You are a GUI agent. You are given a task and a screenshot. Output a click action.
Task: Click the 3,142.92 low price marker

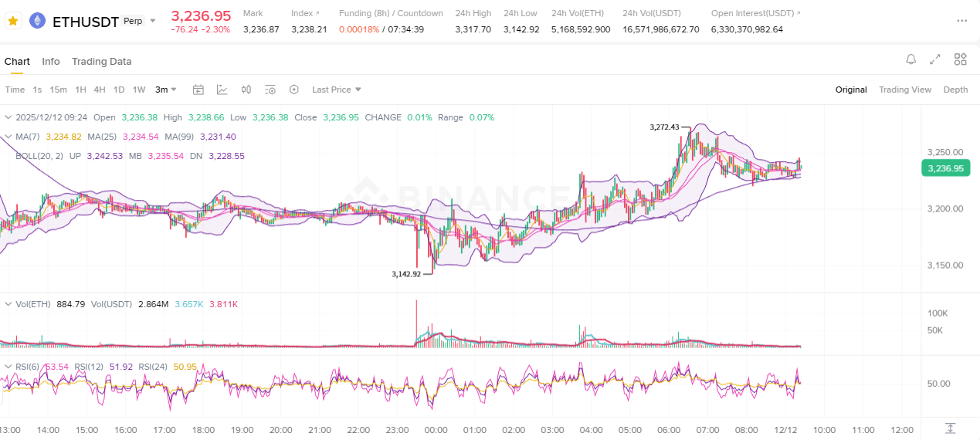[406, 274]
